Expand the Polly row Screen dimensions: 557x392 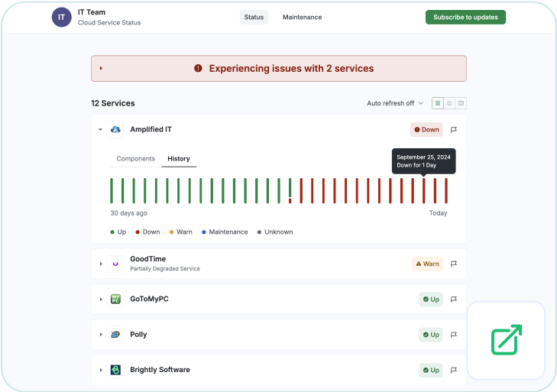click(x=101, y=335)
